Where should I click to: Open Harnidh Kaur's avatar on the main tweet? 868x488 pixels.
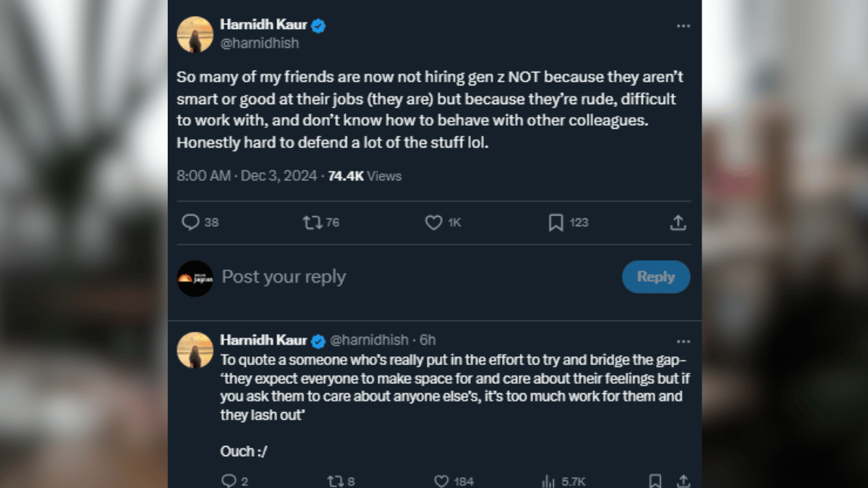(195, 35)
